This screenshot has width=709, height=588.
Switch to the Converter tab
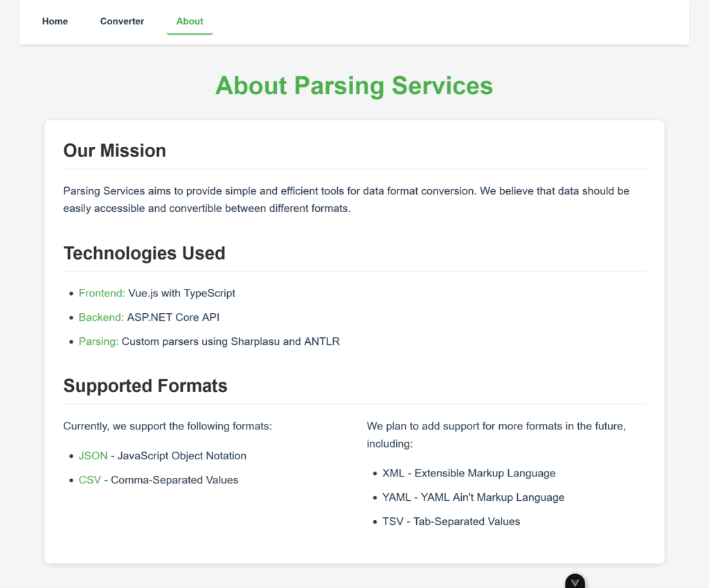pyautogui.click(x=122, y=21)
